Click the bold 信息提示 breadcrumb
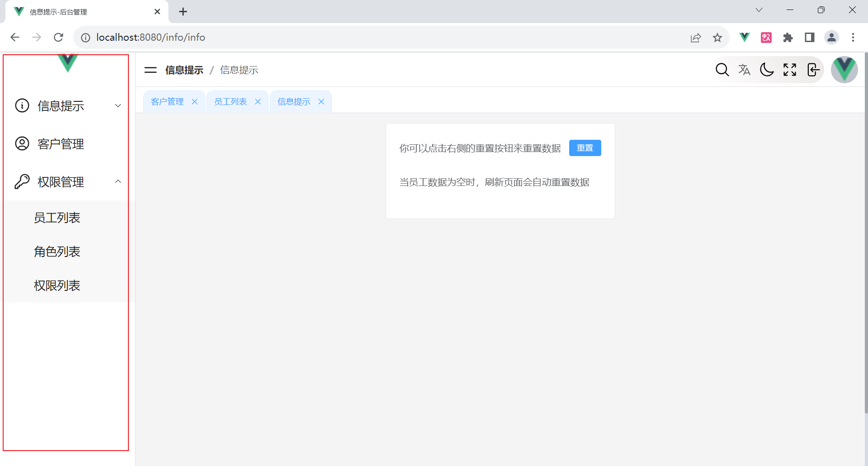Image resolution: width=868 pixels, height=466 pixels. pyautogui.click(x=184, y=70)
